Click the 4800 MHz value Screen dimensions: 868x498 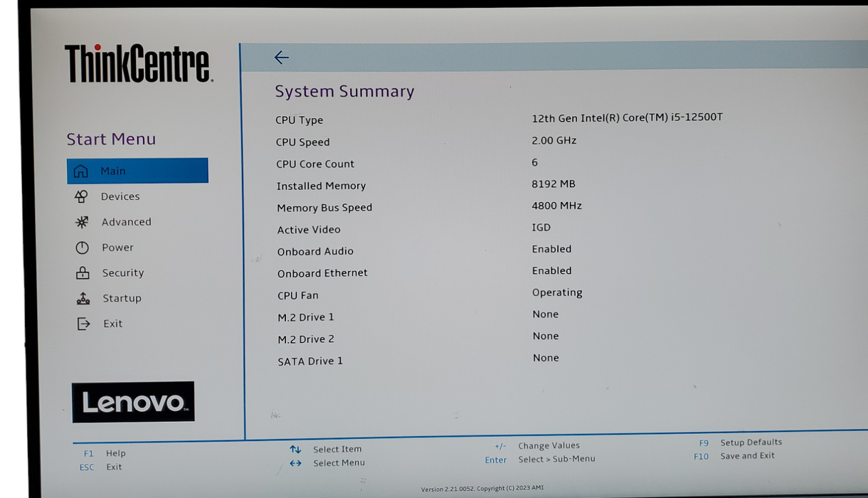click(x=557, y=206)
